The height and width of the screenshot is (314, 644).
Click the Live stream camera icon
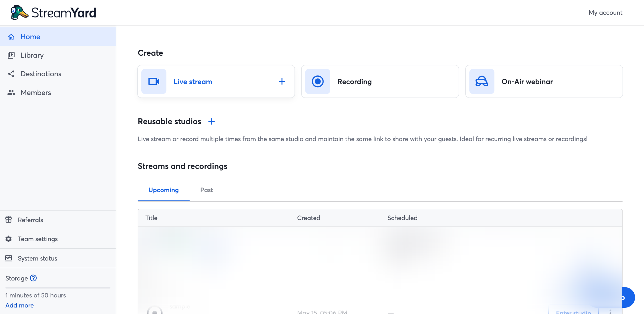coord(154,82)
